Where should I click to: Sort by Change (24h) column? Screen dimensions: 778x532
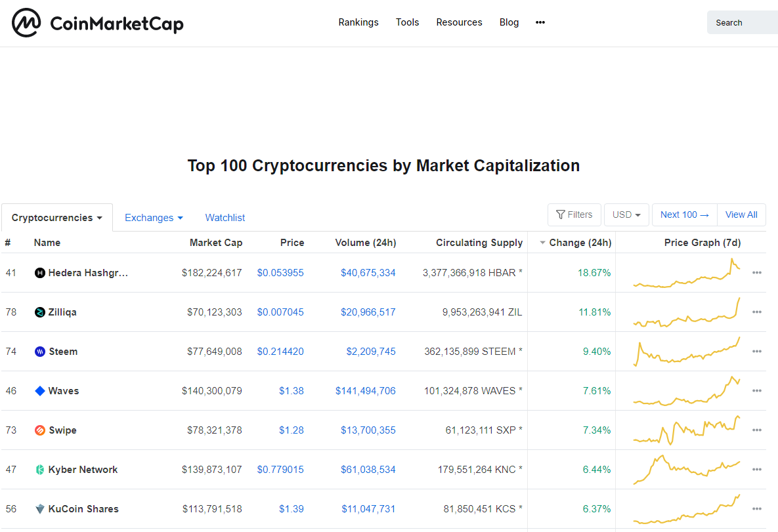click(576, 243)
